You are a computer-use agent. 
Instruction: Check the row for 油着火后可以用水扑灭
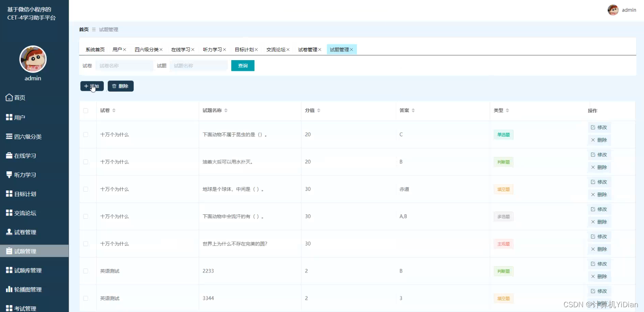[86, 162]
